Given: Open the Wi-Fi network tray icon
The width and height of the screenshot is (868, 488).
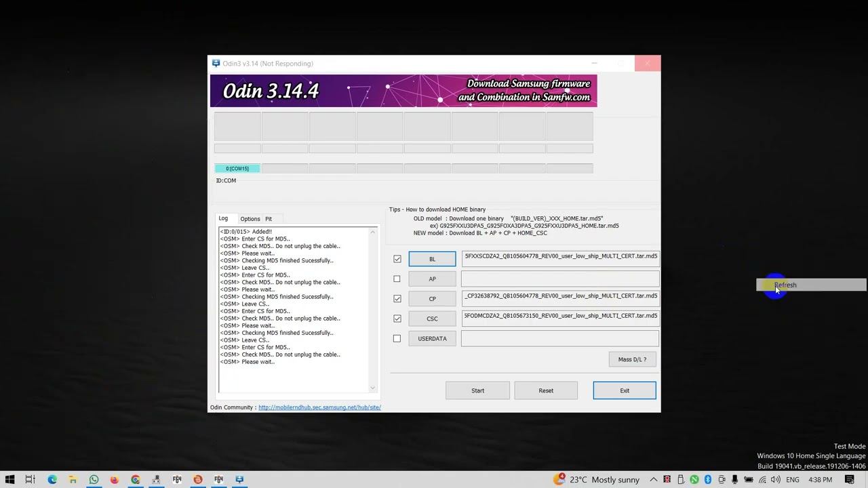Looking at the screenshot, I should pos(762,479).
